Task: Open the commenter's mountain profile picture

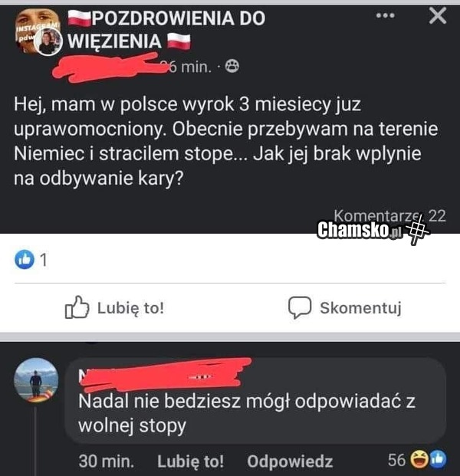Action: [x=36, y=379]
